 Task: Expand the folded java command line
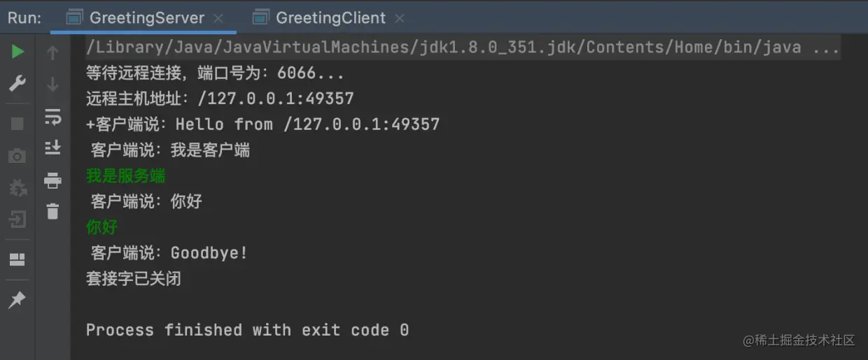(x=826, y=48)
